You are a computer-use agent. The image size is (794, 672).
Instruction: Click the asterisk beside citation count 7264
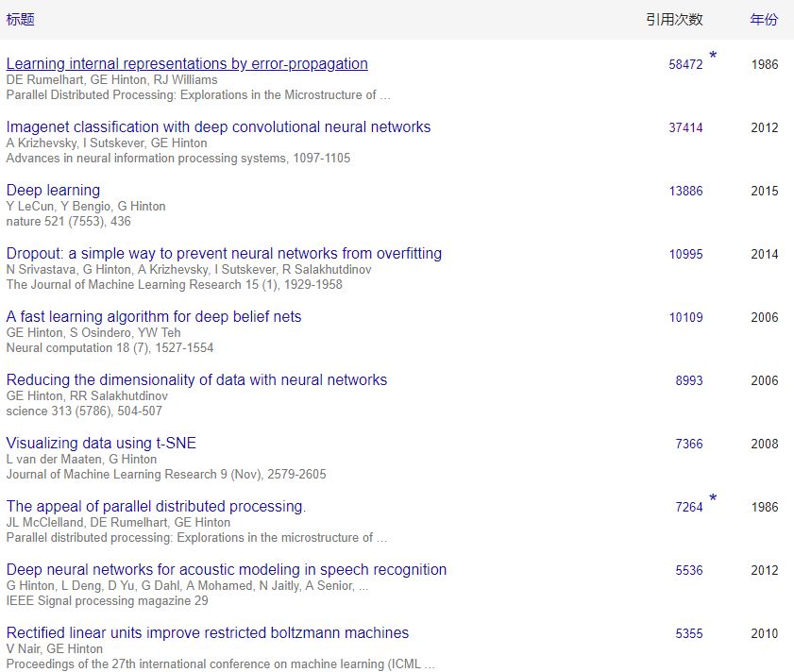click(713, 498)
